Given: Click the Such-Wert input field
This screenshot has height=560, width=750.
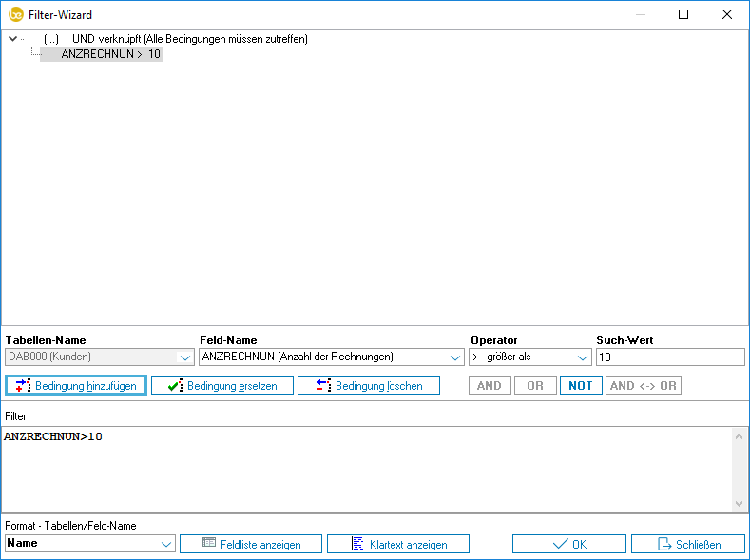Looking at the screenshot, I should pos(669,357).
